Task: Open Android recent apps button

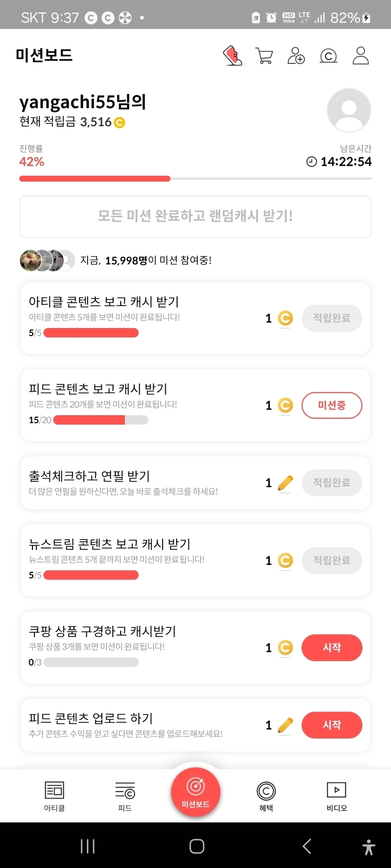Action: coord(88,846)
